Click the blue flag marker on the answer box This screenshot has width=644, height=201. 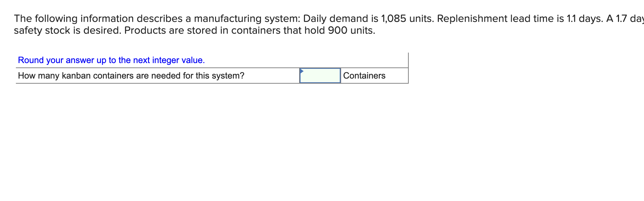pos(302,71)
